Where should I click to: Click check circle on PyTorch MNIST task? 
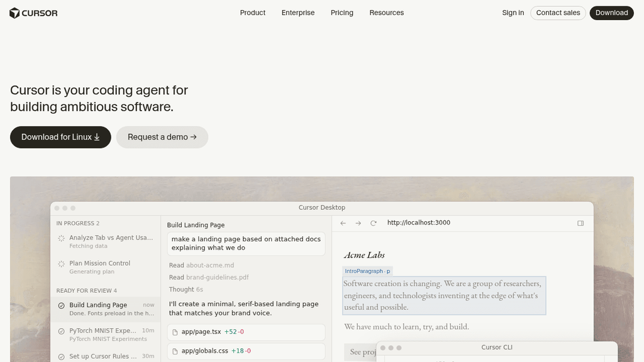pos(61,331)
